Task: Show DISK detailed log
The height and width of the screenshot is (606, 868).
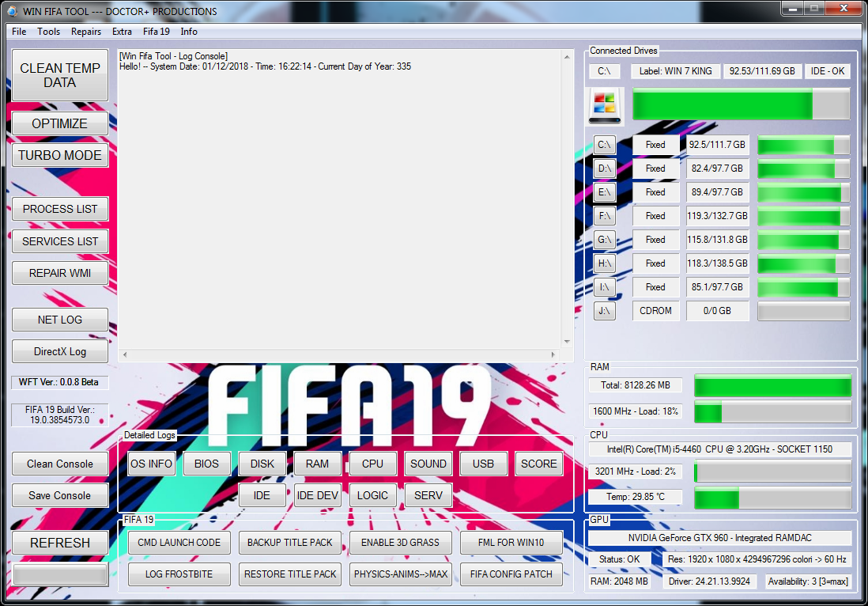Action: (262, 464)
